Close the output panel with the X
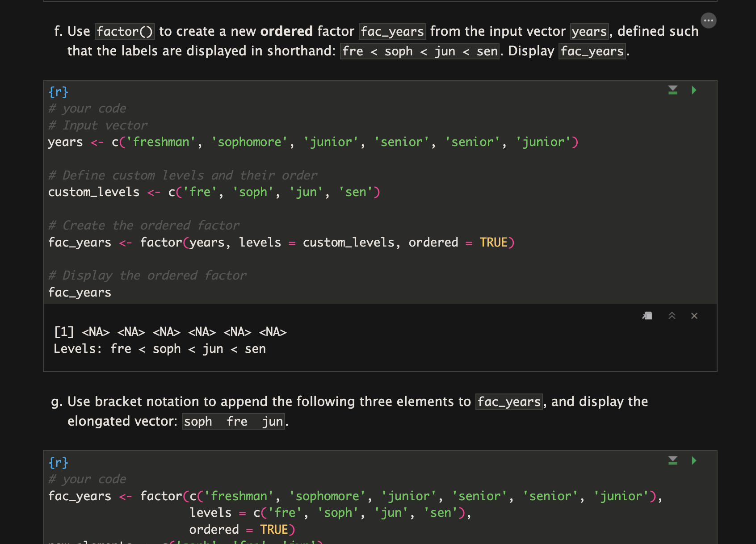 [694, 316]
